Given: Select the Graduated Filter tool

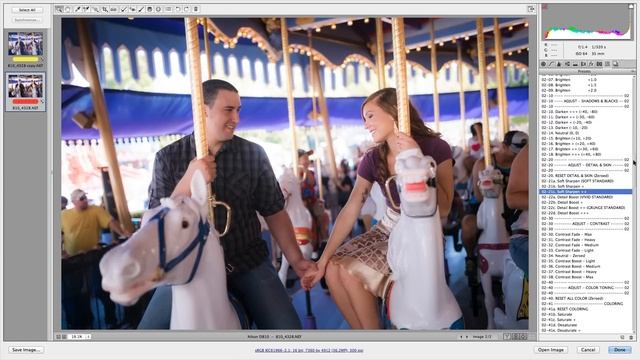Looking at the screenshot, I should (x=150, y=9).
